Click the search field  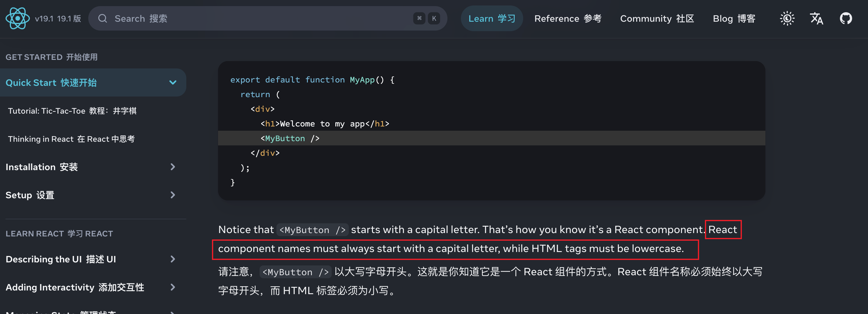[x=268, y=18]
